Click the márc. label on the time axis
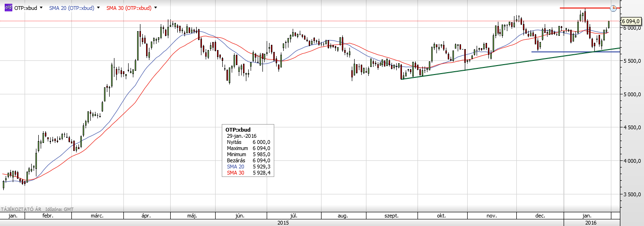Screen dimensions: 644x226 click(97, 216)
